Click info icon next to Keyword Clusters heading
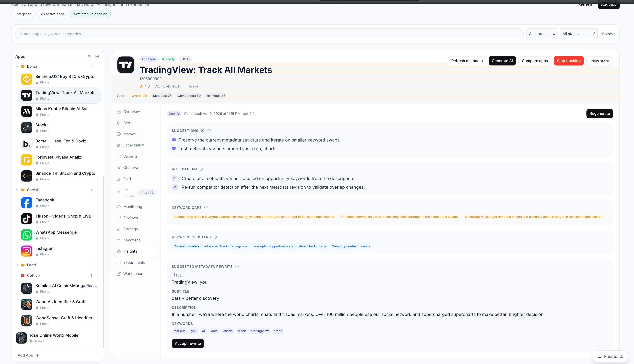The image size is (634, 364). (215, 237)
